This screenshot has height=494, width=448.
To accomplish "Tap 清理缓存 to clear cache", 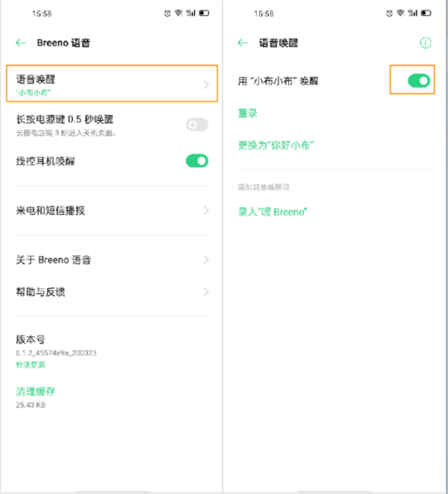I will [x=36, y=391].
